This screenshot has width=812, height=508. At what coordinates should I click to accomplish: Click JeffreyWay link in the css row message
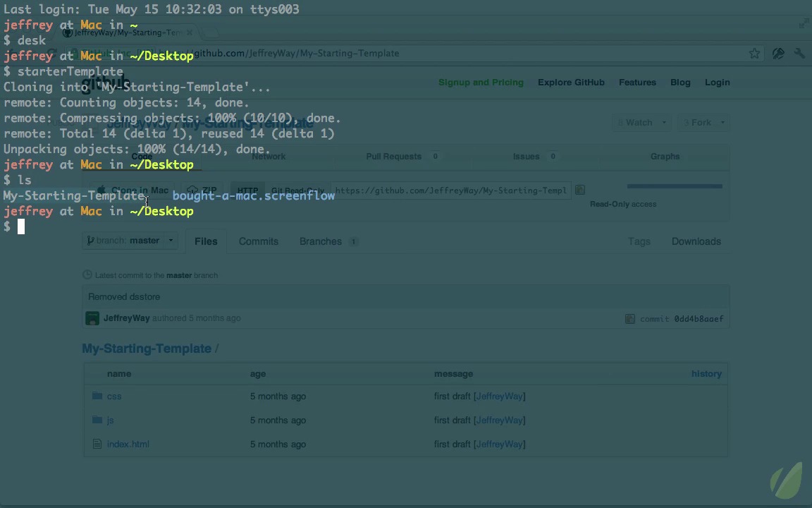tap(499, 396)
